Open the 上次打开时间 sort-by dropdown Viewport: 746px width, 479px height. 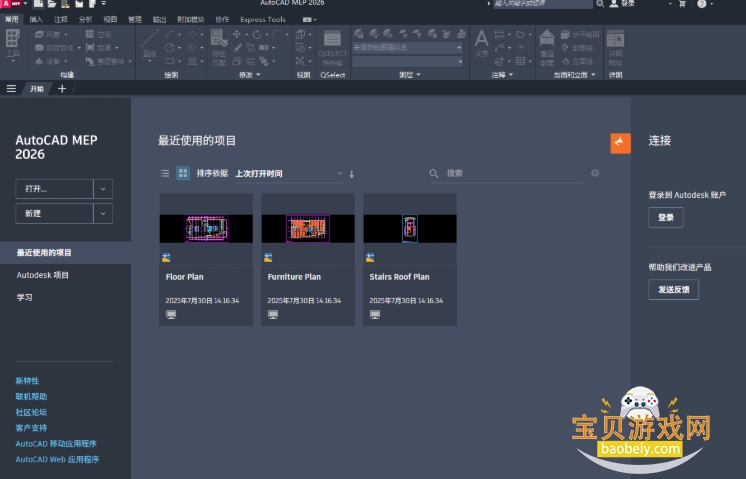[x=289, y=174]
